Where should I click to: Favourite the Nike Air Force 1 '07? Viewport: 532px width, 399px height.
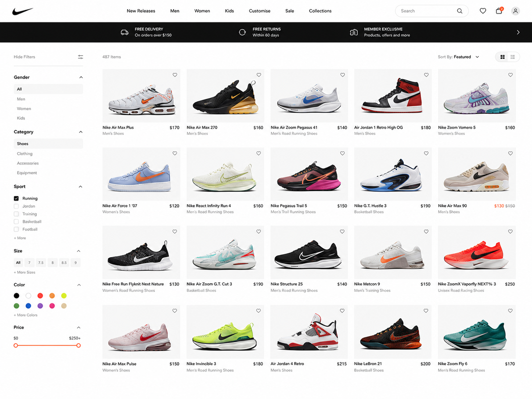point(175,154)
